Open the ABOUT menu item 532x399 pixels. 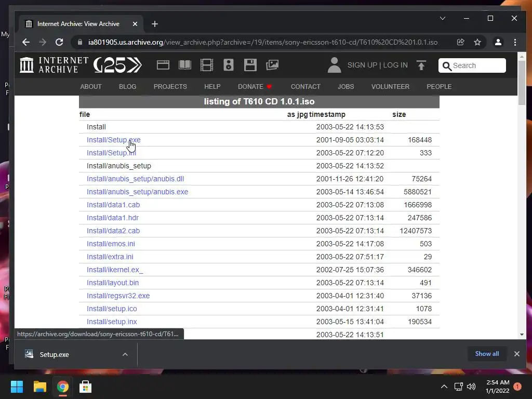point(90,87)
